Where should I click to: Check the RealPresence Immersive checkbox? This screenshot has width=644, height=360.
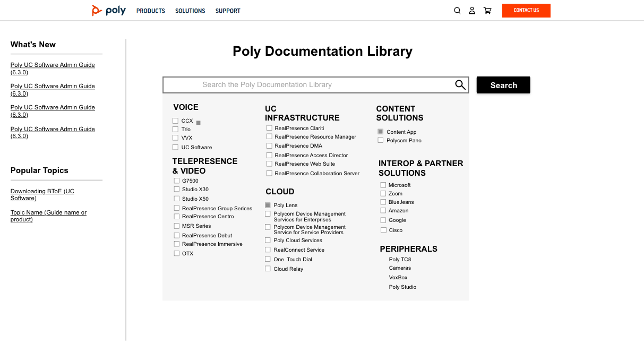[x=177, y=244]
